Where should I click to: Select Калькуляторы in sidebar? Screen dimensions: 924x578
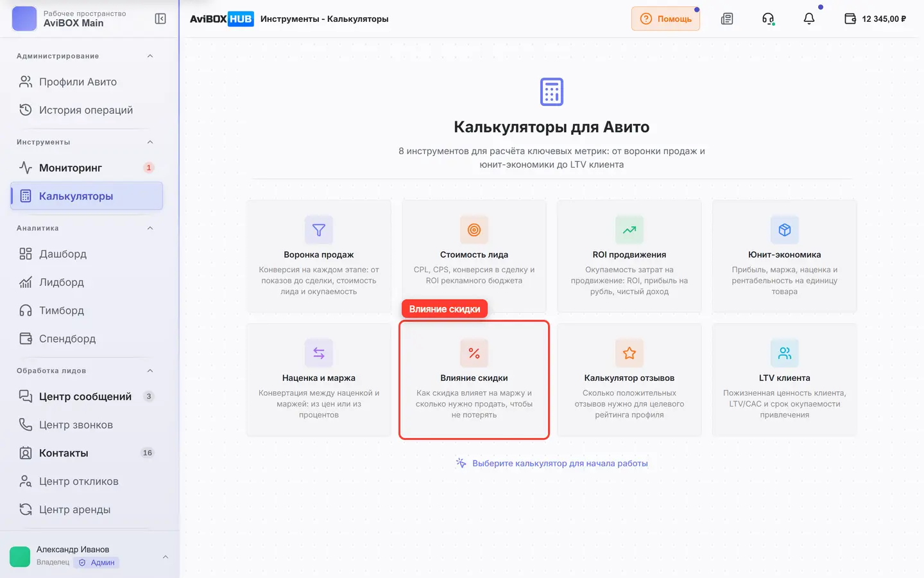click(87, 196)
